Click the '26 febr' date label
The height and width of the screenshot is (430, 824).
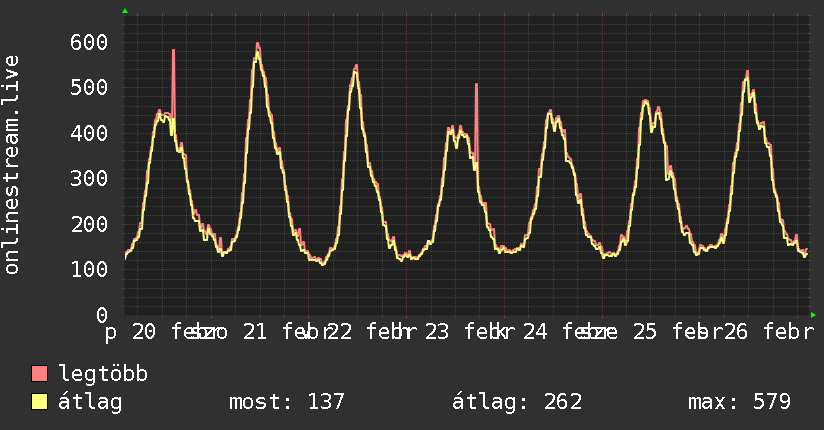[x=769, y=332]
